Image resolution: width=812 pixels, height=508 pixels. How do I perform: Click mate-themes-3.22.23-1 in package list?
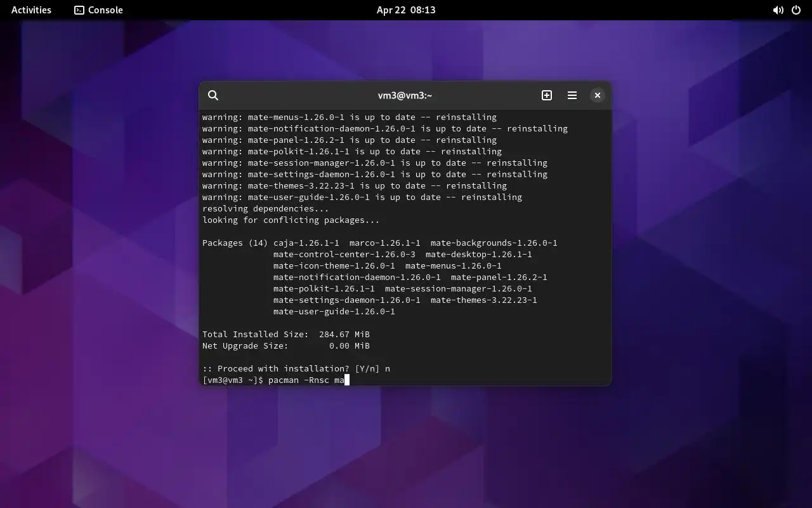click(484, 300)
